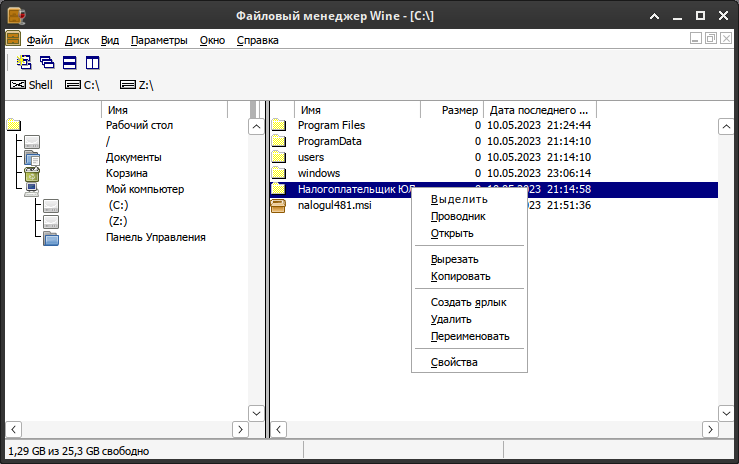Image resolution: width=739 pixels, height=464 pixels.
Task: Select ProgramData file name
Action: [x=329, y=141]
